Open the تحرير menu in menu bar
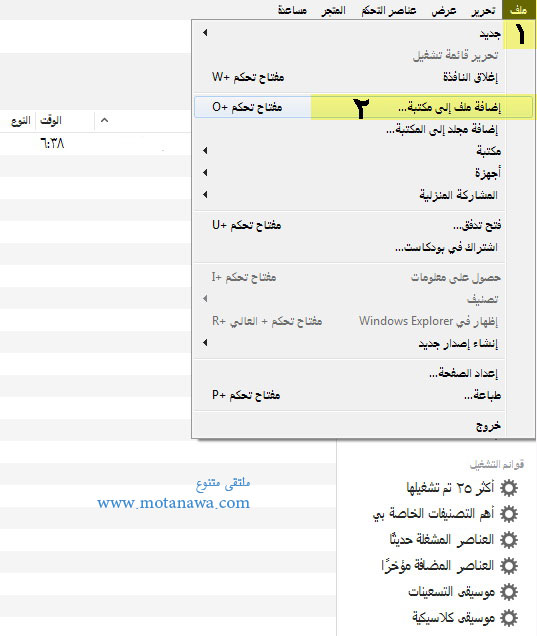This screenshot has width=537, height=636. [483, 10]
